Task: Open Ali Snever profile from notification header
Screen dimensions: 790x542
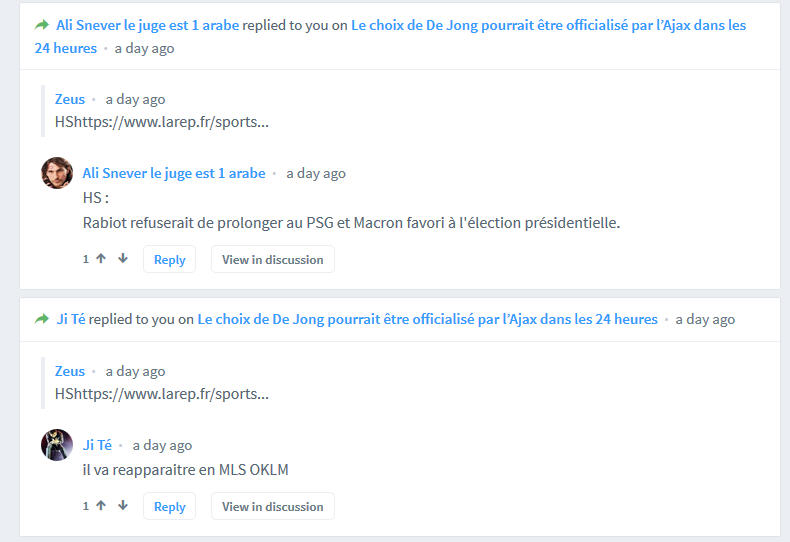Action: (148, 25)
